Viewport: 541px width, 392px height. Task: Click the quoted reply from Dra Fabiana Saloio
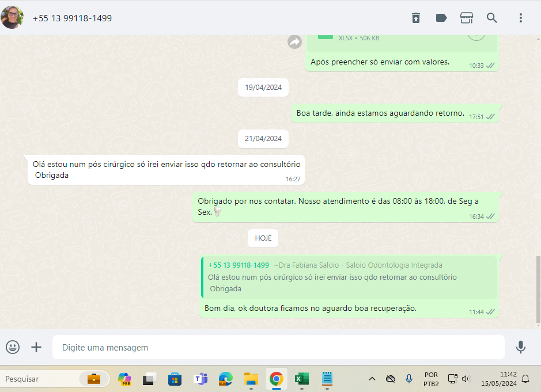[349, 277]
